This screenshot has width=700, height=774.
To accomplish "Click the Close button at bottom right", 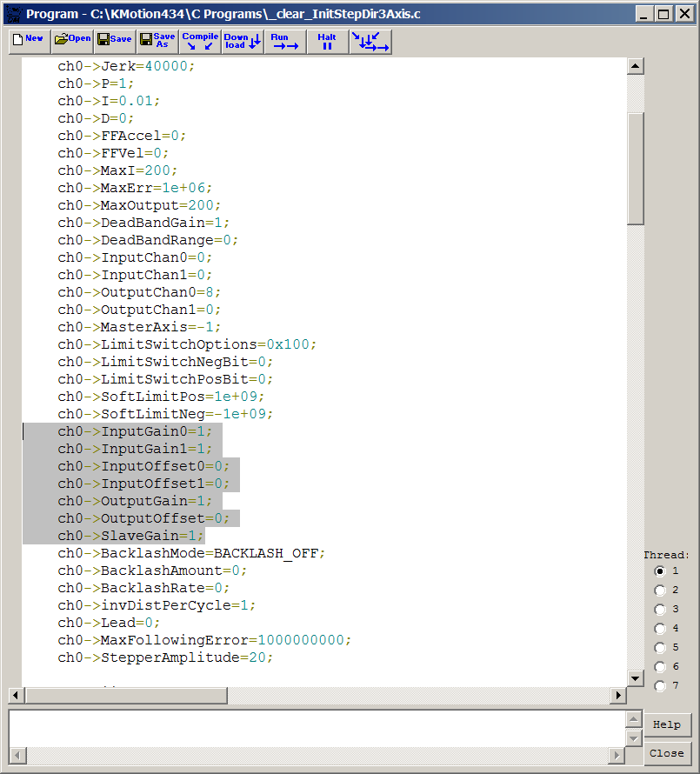I will tap(667, 753).
